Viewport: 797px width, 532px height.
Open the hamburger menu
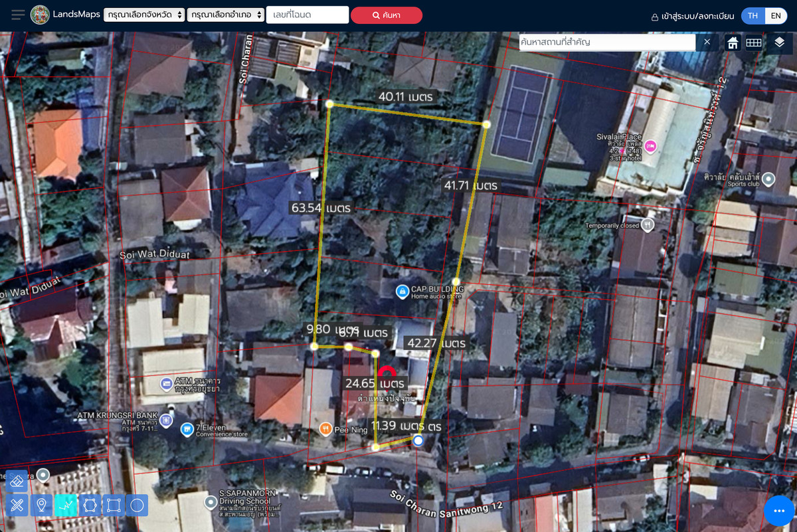coord(18,15)
